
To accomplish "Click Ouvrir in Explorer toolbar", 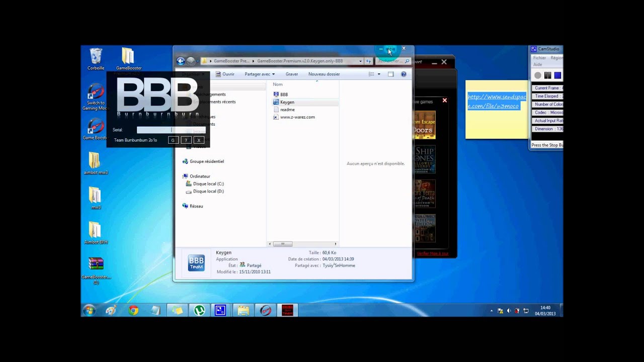I will 225,74.
